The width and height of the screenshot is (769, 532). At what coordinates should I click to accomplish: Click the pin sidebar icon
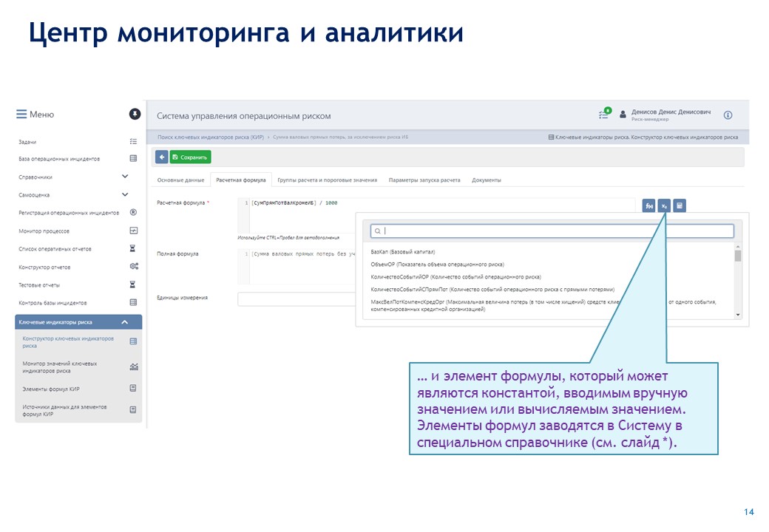(x=135, y=114)
